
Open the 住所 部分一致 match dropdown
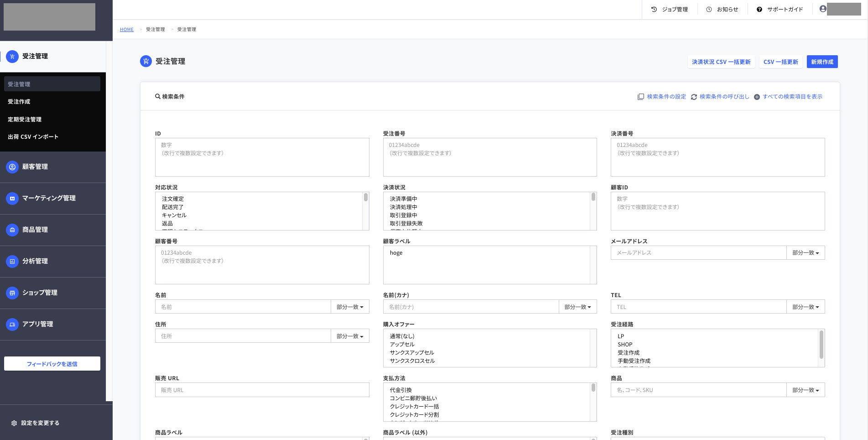350,336
